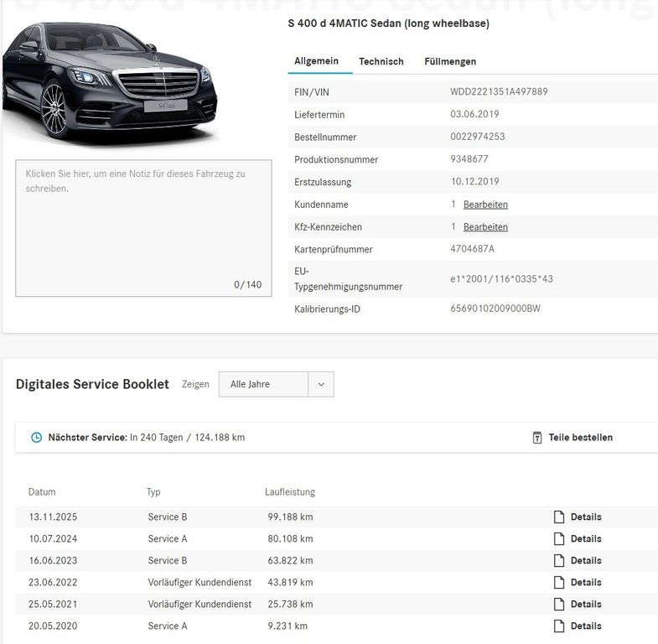Click document icon for 20.05.2020 service row
The width and height of the screenshot is (658, 644).
pyautogui.click(x=559, y=626)
